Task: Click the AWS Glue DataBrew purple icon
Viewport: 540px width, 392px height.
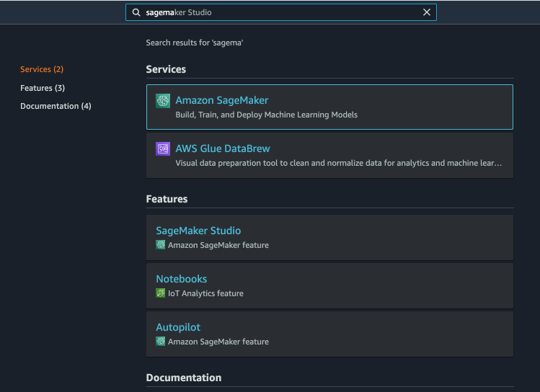Action: point(163,149)
